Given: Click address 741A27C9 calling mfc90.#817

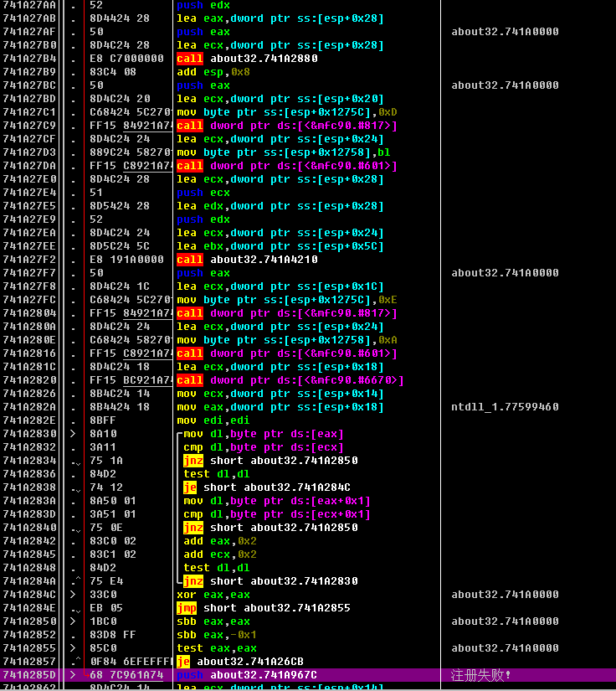Looking at the screenshot, I should point(29,126).
